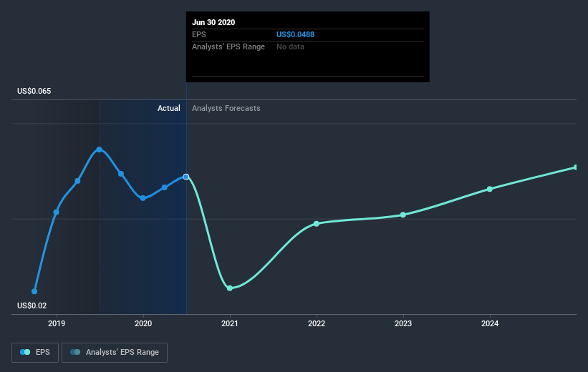Click the Actual section label
The height and width of the screenshot is (372, 588).
tap(169, 108)
